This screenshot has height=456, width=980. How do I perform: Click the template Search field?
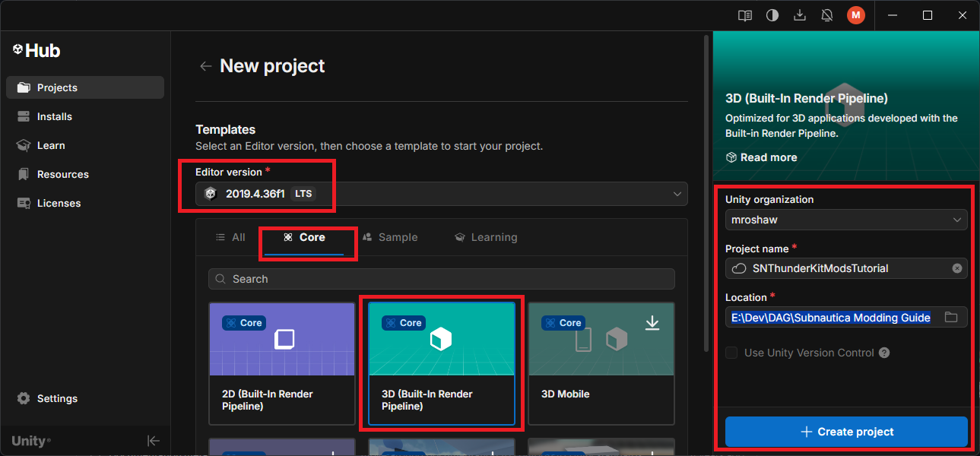pos(442,279)
